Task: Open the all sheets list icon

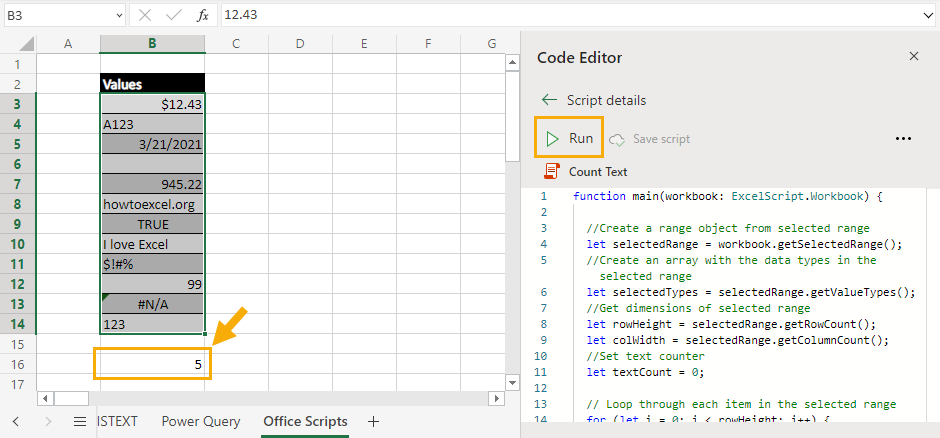Action: (x=80, y=422)
